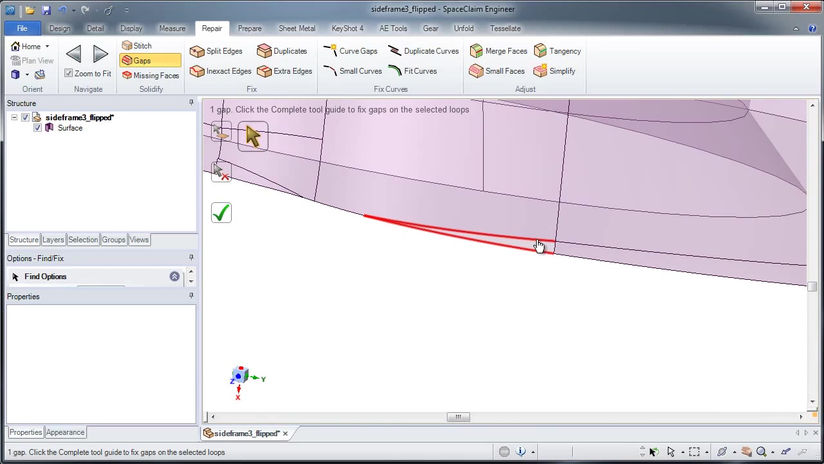824x464 pixels.
Task: Run Split Edges fix tool
Action: (x=216, y=51)
